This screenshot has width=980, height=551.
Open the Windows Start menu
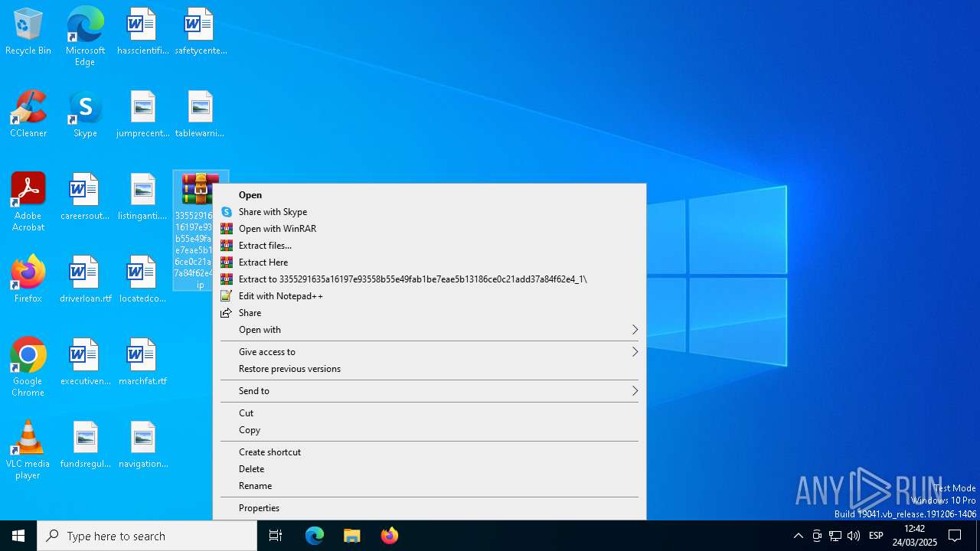(x=18, y=536)
